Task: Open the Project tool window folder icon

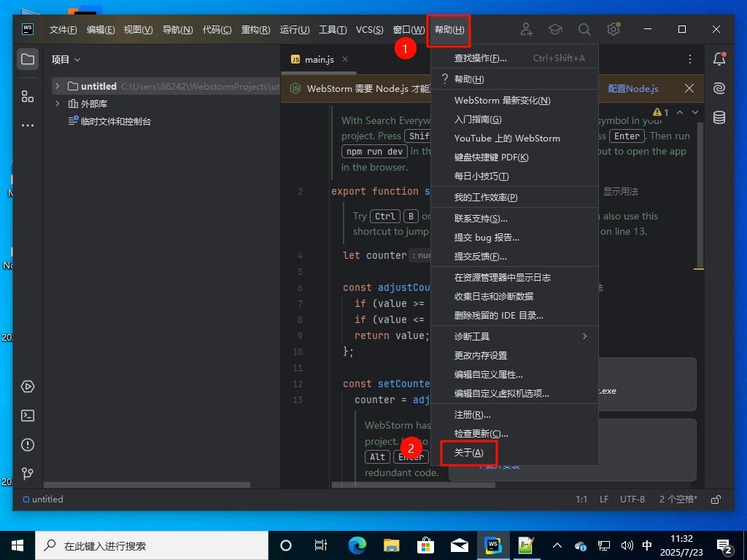Action: pyautogui.click(x=28, y=60)
